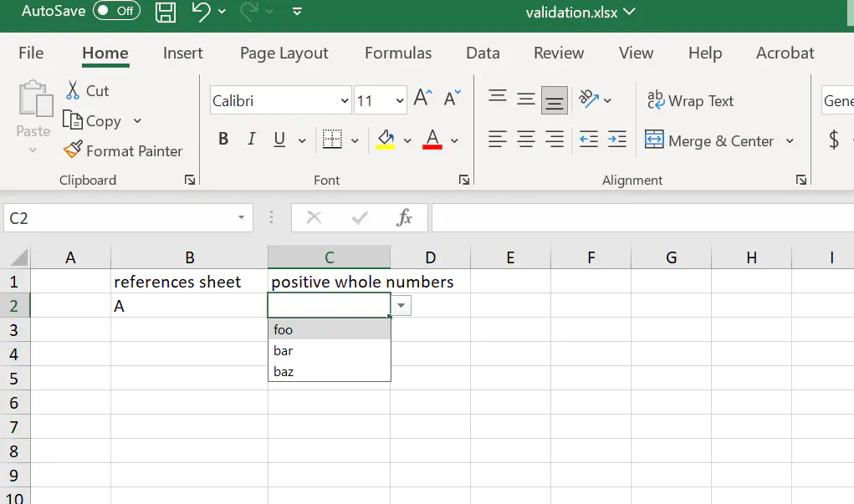
Task: Open the Calibri font name dropdown
Action: point(345,101)
